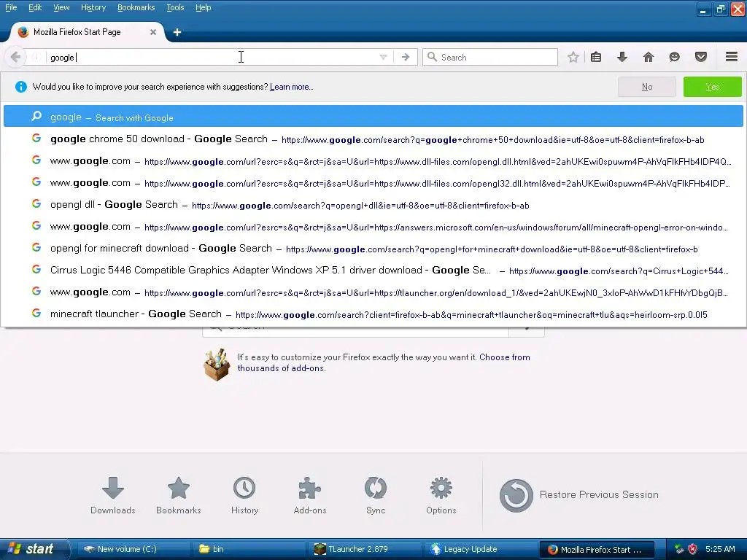Viewport: 747px width, 560px height.
Task: Open Sync shortcut on start page
Action: click(376, 495)
